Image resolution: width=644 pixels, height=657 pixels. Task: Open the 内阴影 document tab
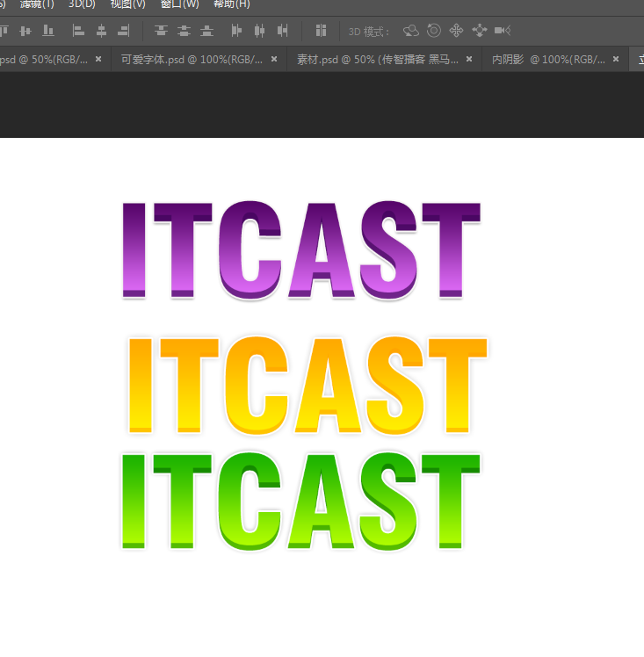click(x=547, y=59)
